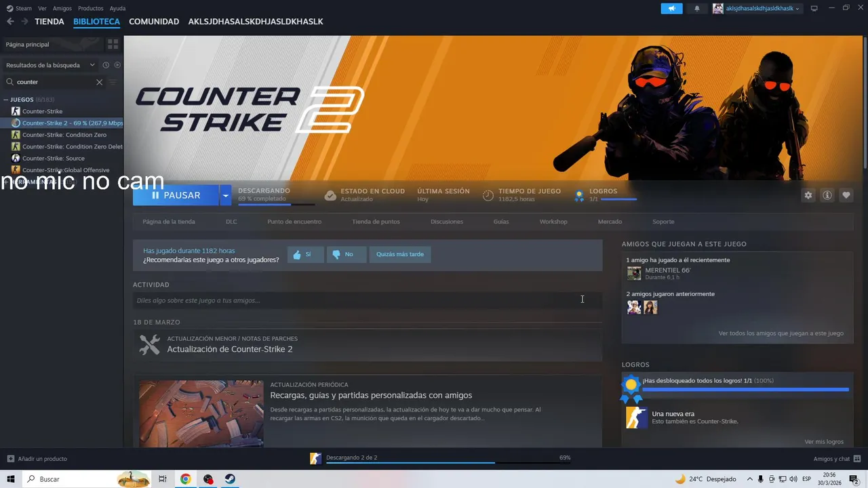868x488 pixels.
Task: Open MERENTIEL 66' friend avatar
Action: tap(634, 273)
